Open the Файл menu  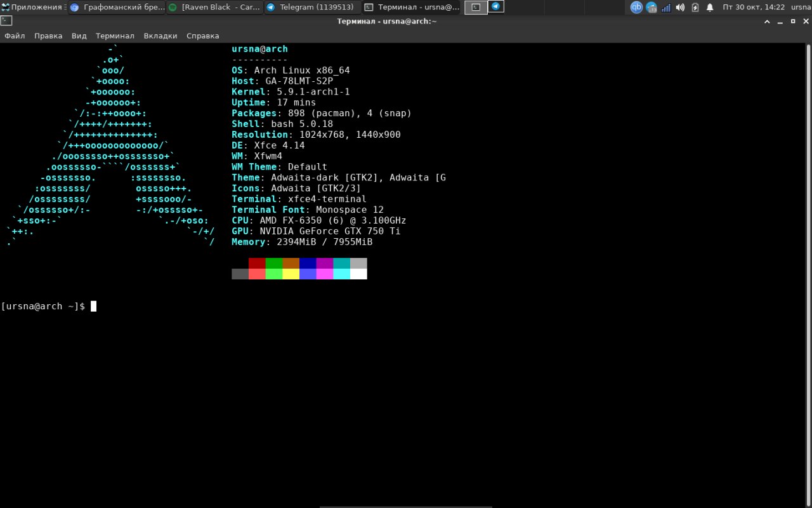pos(15,36)
